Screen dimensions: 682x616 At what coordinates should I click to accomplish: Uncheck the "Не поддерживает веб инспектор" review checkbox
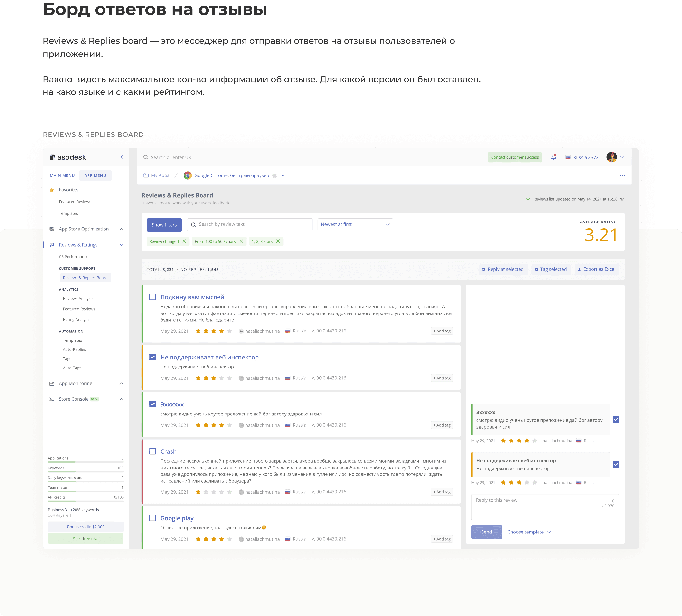152,357
